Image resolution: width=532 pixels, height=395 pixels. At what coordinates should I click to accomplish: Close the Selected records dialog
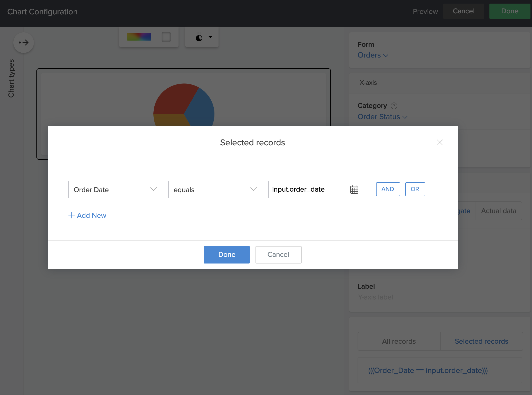pyautogui.click(x=440, y=143)
